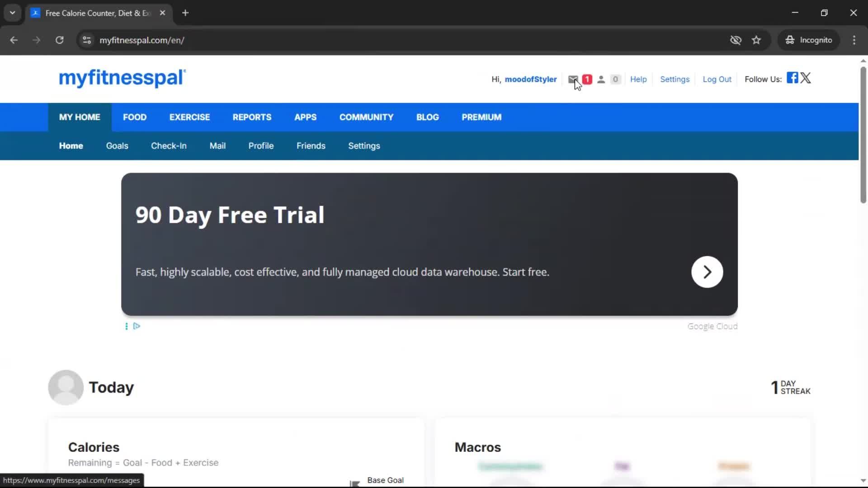This screenshot has width=868, height=488.
Task: Click the 90 Day Free Trial ad headline
Action: pyautogui.click(x=230, y=215)
